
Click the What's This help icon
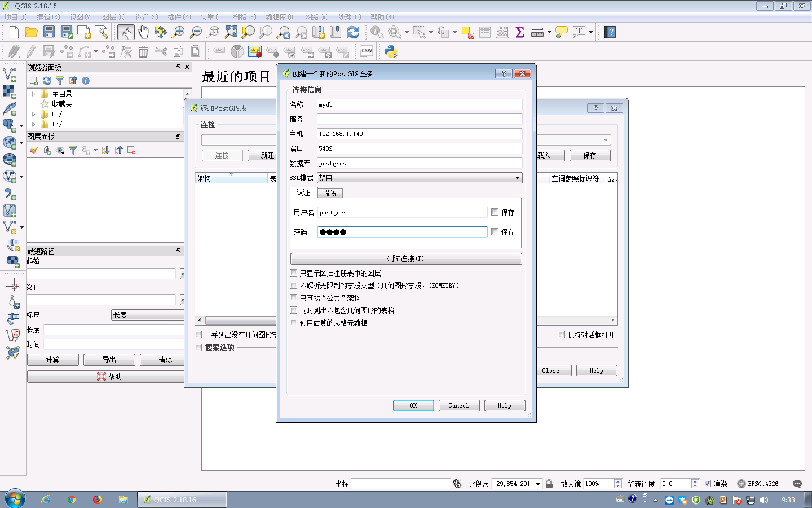click(x=610, y=32)
